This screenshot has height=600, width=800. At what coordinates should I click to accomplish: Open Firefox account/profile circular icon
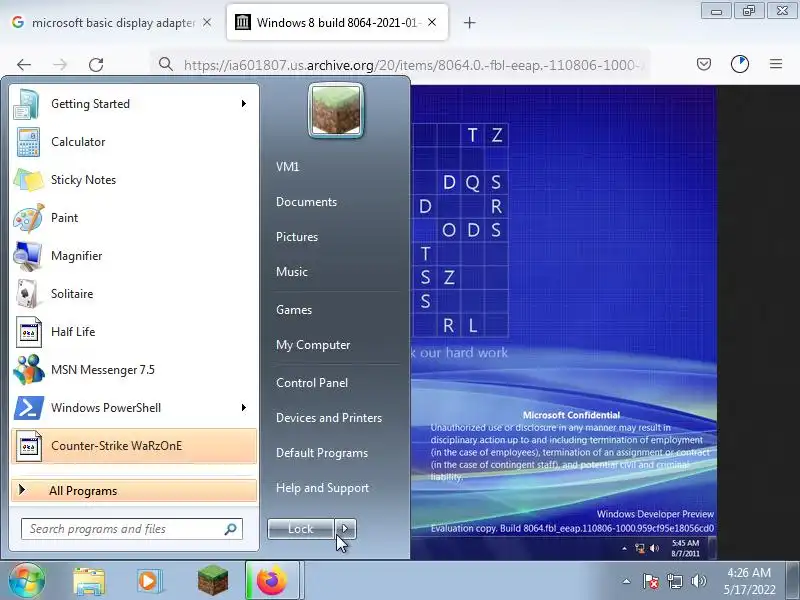coord(740,64)
